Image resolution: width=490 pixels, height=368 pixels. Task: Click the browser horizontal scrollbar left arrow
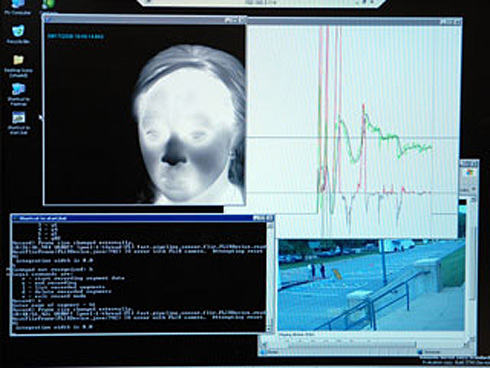263,344
